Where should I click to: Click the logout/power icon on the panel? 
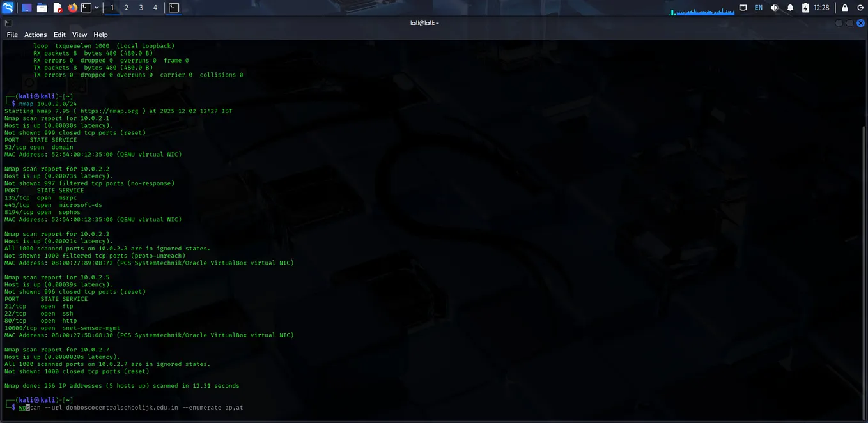[x=860, y=7]
